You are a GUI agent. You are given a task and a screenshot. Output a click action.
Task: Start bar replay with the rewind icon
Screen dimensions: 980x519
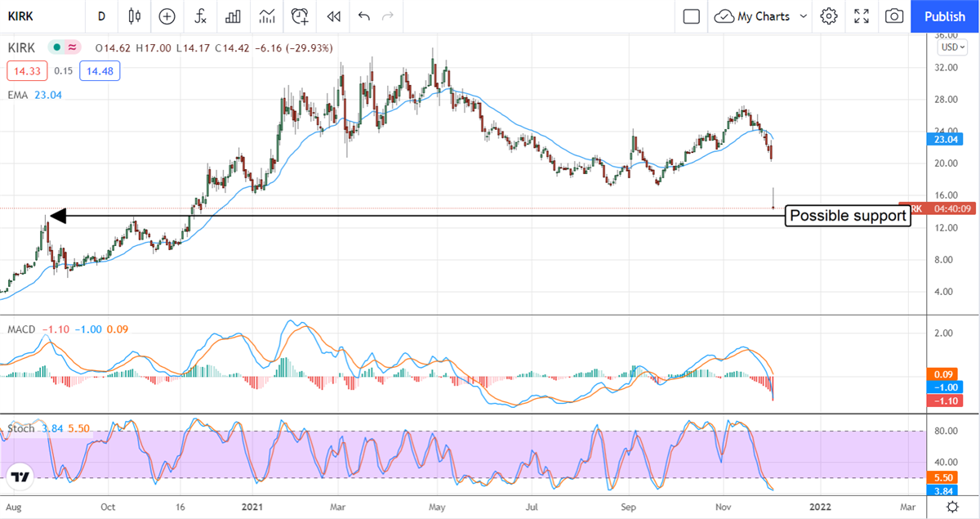pos(332,16)
